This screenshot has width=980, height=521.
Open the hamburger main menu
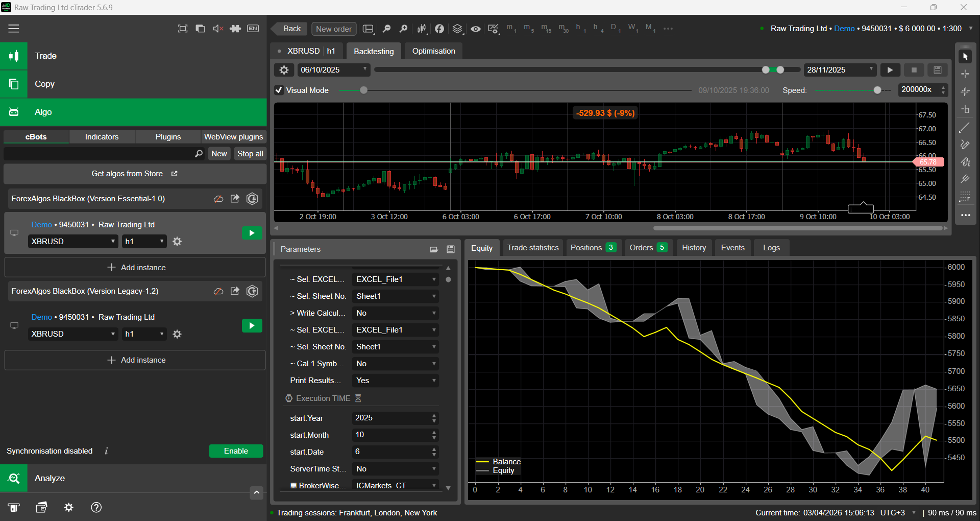(x=14, y=29)
